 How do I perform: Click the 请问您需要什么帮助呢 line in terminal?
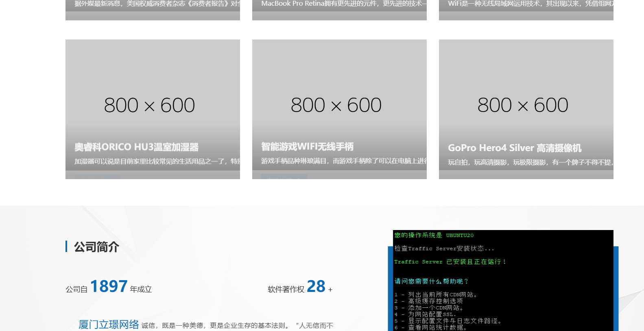pyautogui.click(x=431, y=281)
